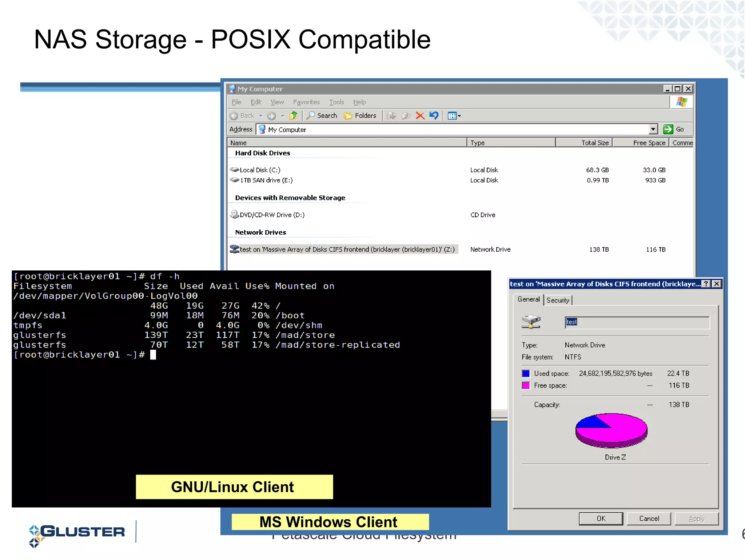Click the My Computer title bar icon
The image size is (745, 560).
point(232,89)
